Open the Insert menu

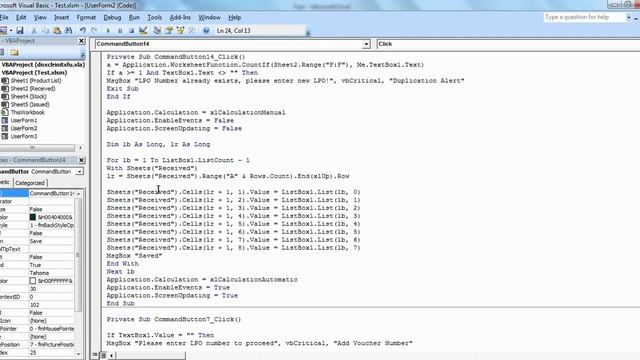[62, 18]
